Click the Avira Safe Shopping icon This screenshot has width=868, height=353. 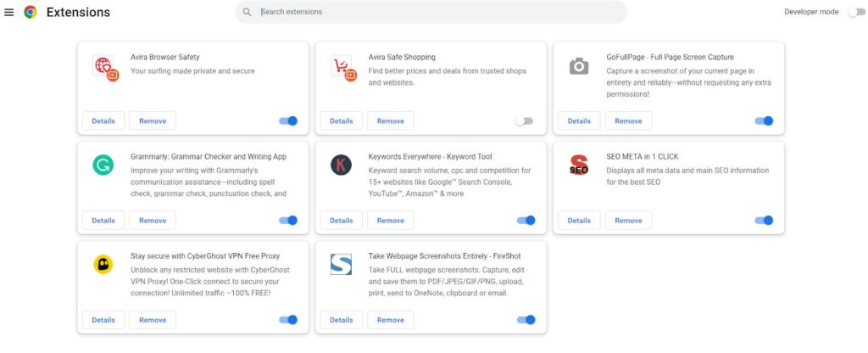point(344,68)
